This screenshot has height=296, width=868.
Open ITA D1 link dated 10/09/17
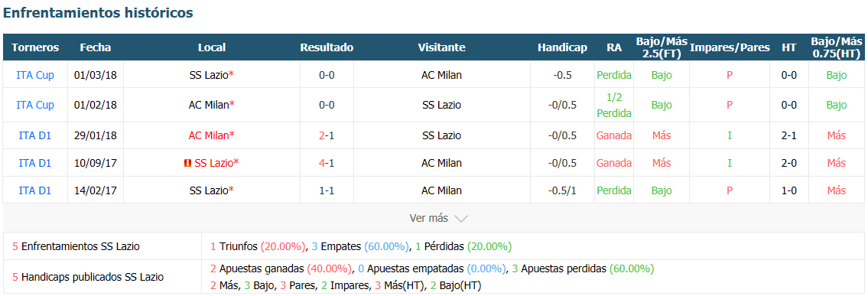[35, 163]
